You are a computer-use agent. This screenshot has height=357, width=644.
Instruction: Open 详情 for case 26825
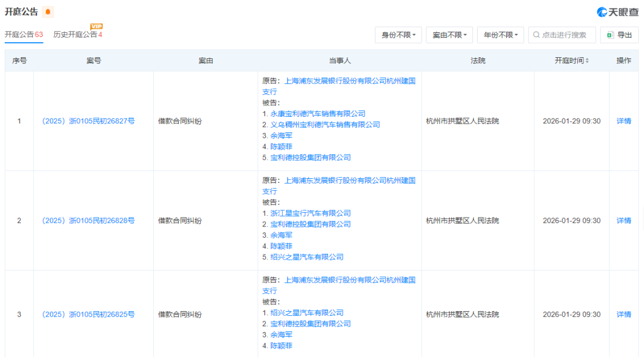(x=624, y=314)
